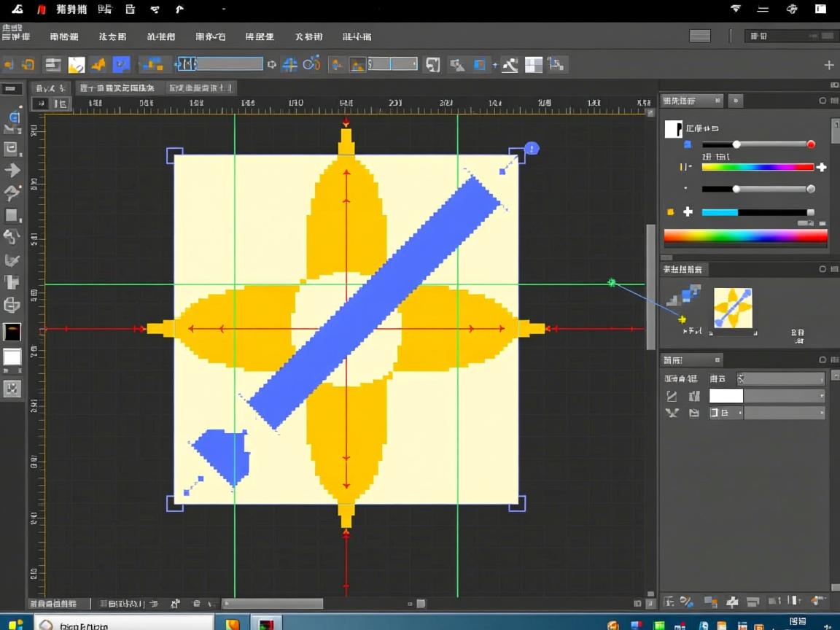This screenshot has height=630, width=840.
Task: Toggle the circle icon on preview panel header
Action: click(x=822, y=269)
